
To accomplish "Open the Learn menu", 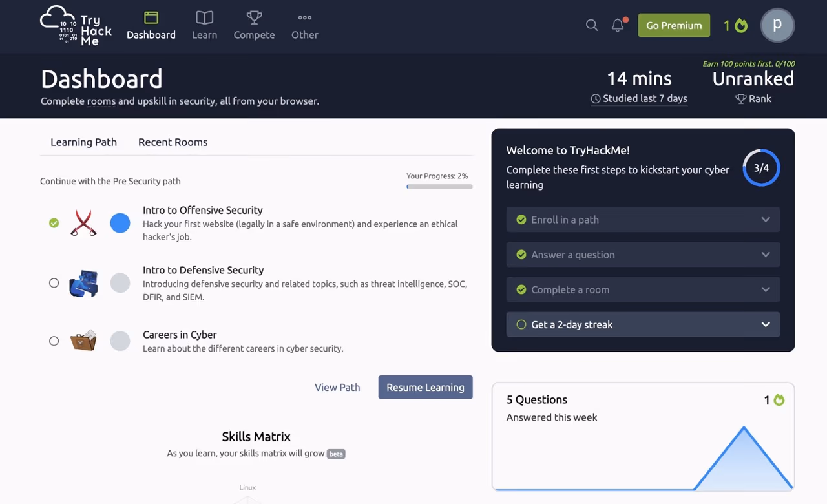I will point(204,26).
